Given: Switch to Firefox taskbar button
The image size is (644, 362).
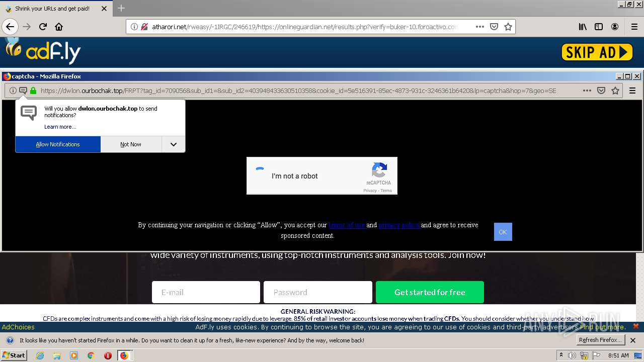Looking at the screenshot, I should click(124, 355).
